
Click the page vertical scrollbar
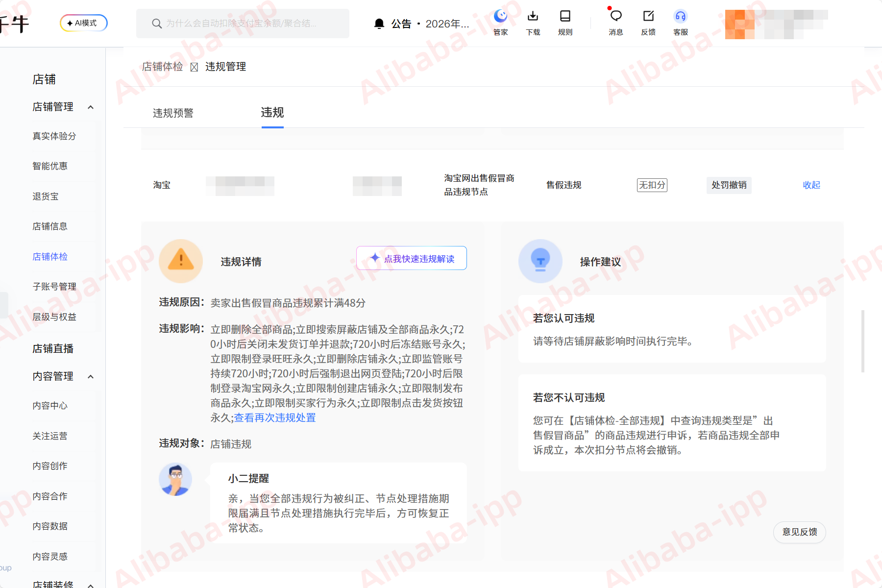click(x=863, y=341)
